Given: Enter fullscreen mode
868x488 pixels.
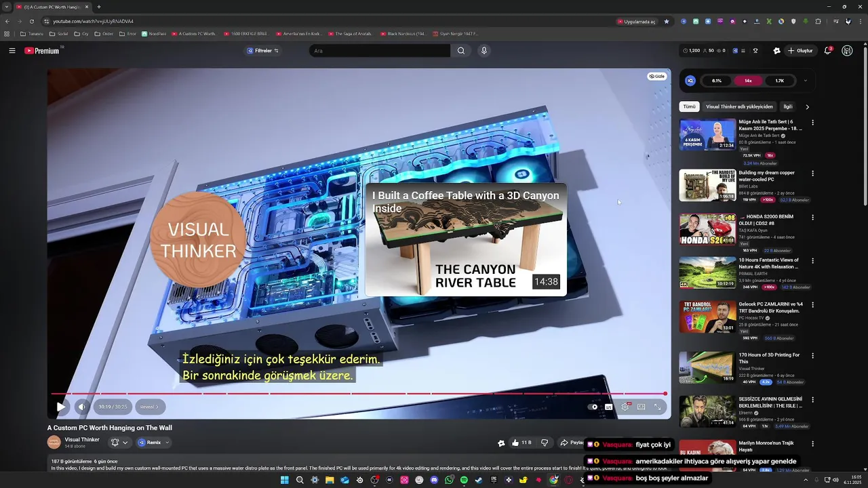Looking at the screenshot, I should click(x=658, y=407).
